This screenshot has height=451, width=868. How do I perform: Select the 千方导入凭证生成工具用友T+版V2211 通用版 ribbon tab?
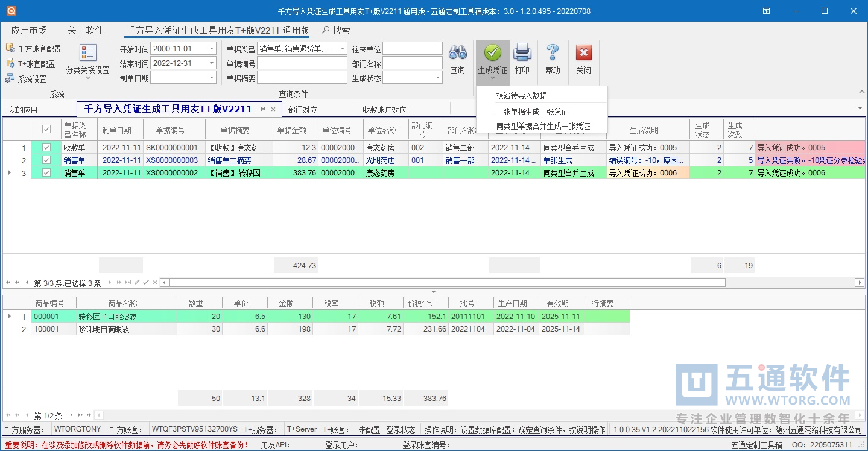tap(217, 30)
